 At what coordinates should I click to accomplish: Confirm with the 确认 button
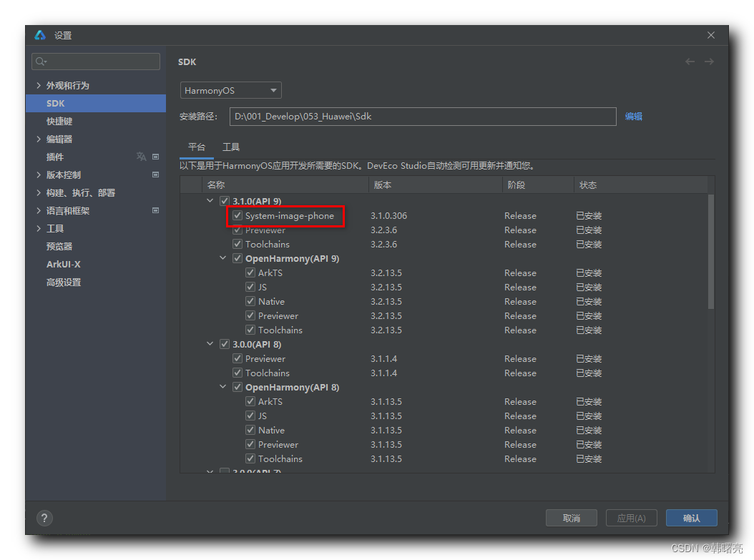692,519
